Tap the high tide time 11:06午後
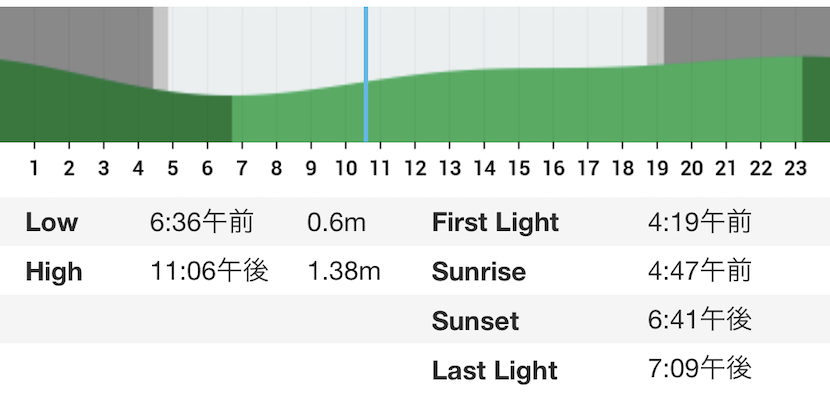This screenshot has height=401, width=830. [x=210, y=271]
